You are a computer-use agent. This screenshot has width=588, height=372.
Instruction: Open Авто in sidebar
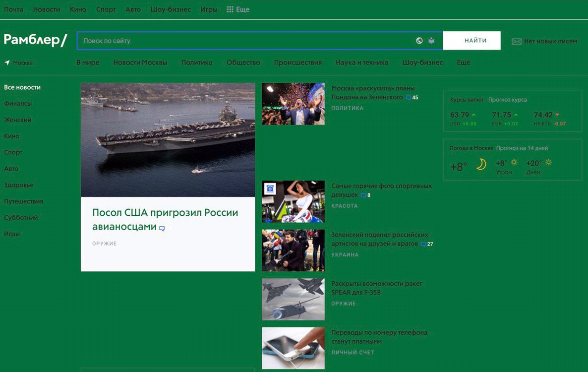(x=11, y=169)
